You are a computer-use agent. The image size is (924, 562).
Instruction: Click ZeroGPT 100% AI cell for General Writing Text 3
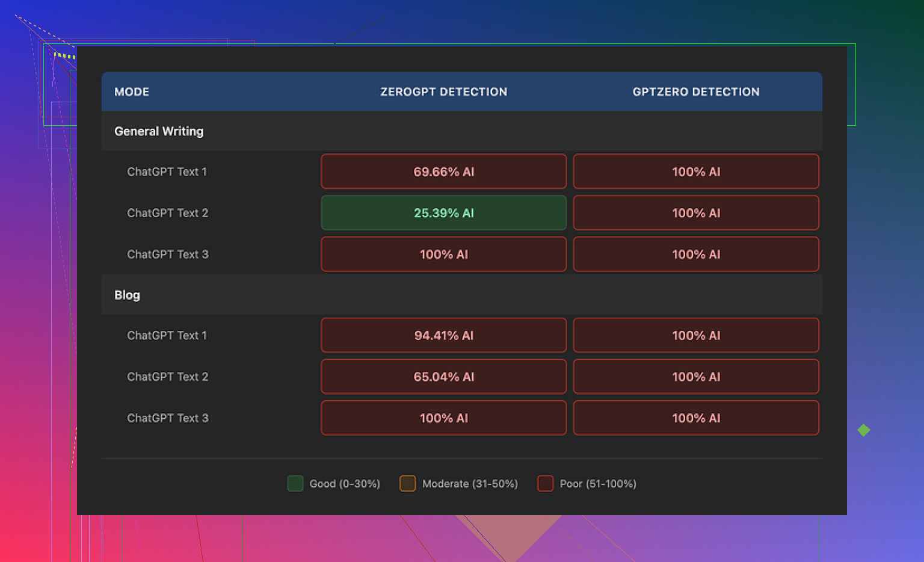[443, 255]
